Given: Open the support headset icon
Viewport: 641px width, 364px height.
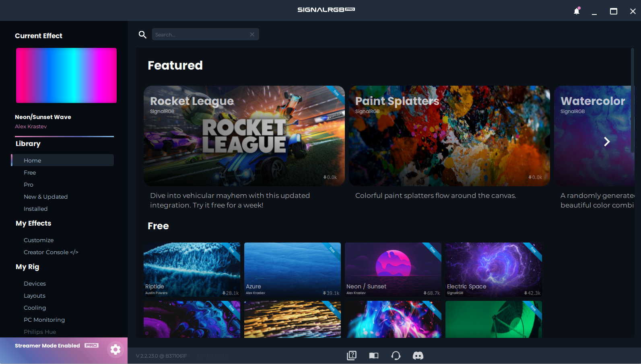Looking at the screenshot, I should click(396, 356).
